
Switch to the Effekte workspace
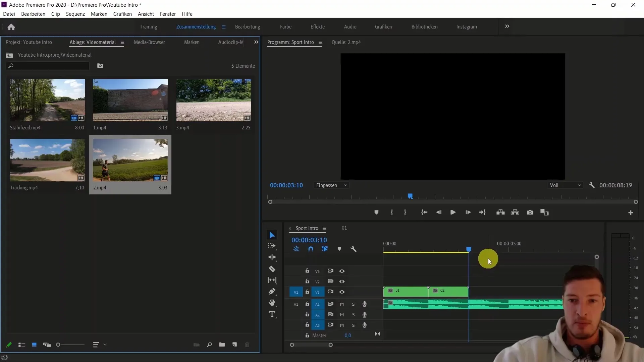(x=317, y=27)
